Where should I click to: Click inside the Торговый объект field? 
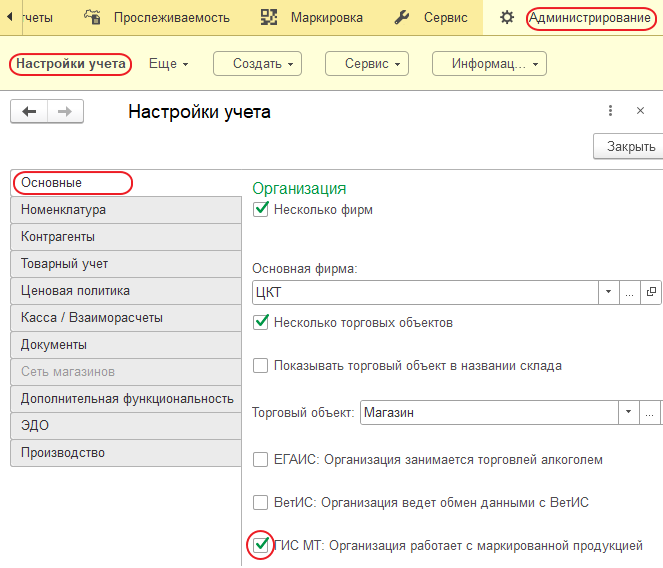coord(486,412)
